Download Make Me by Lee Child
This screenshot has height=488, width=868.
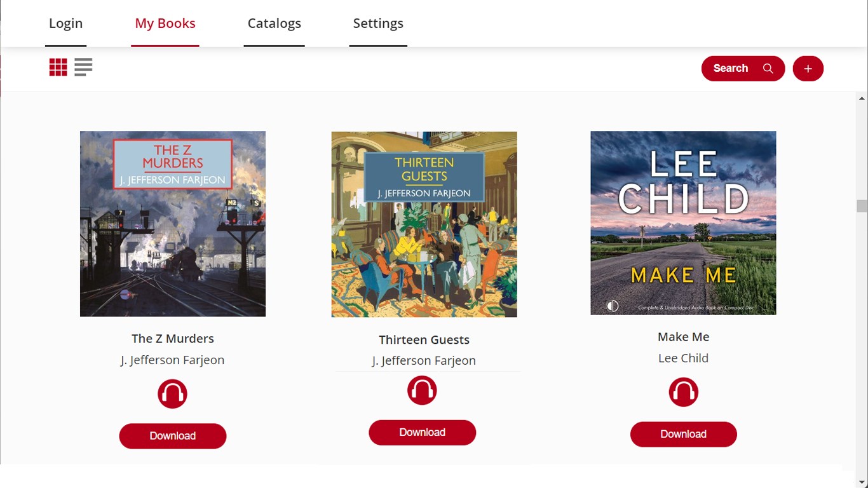point(683,434)
